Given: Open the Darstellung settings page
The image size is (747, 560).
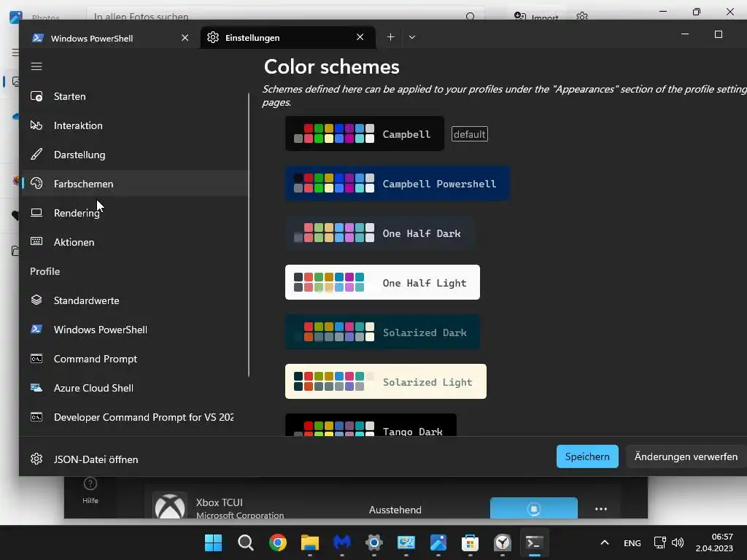Looking at the screenshot, I should coord(135,155).
